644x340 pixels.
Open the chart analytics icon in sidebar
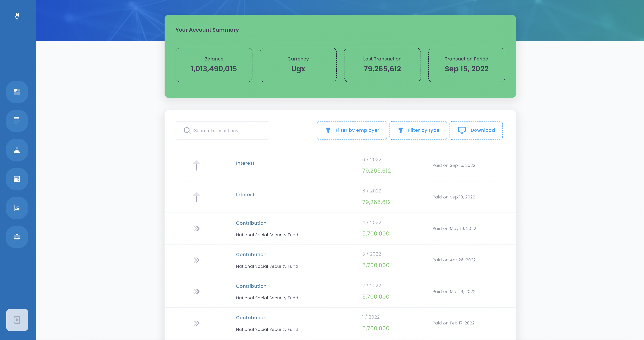click(x=17, y=208)
